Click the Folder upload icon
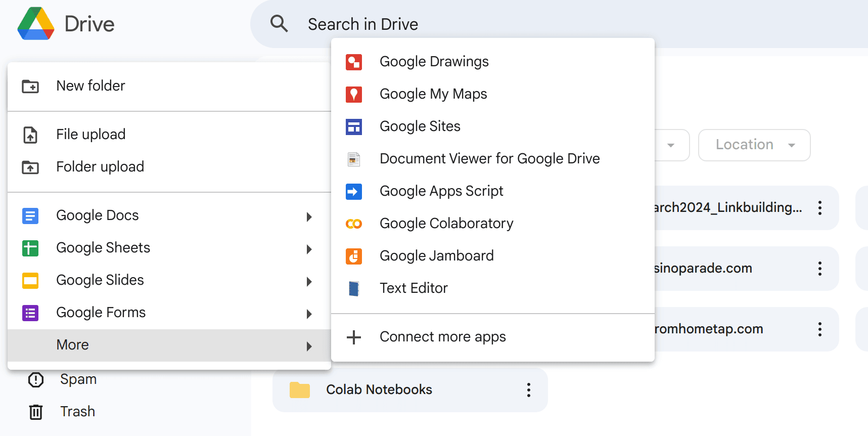 pos(30,167)
